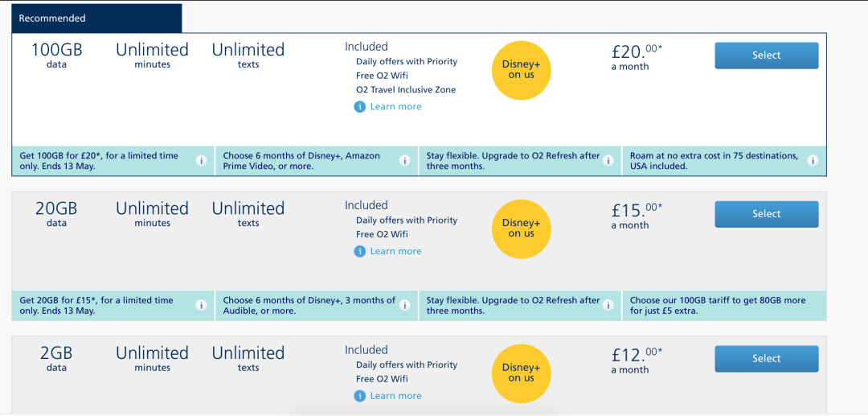Click 'Free O2 Wifi' in the 20GB plan
This screenshot has height=416, width=868.
coord(382,234)
